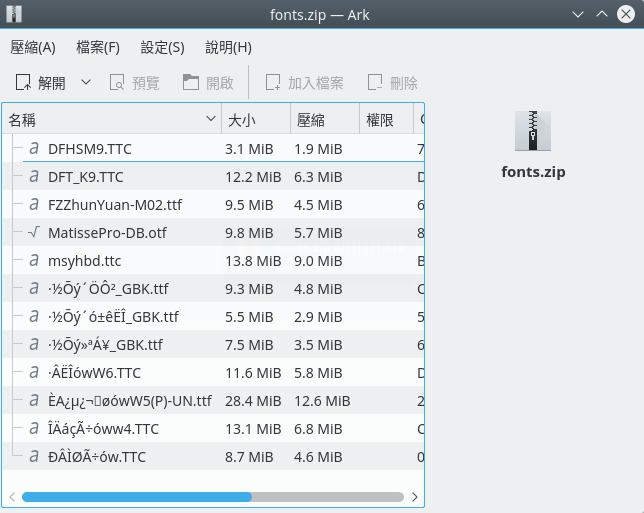Click the fonts.zip archive icon in the info panel
Viewport: 644px width, 513px height.
533,131
